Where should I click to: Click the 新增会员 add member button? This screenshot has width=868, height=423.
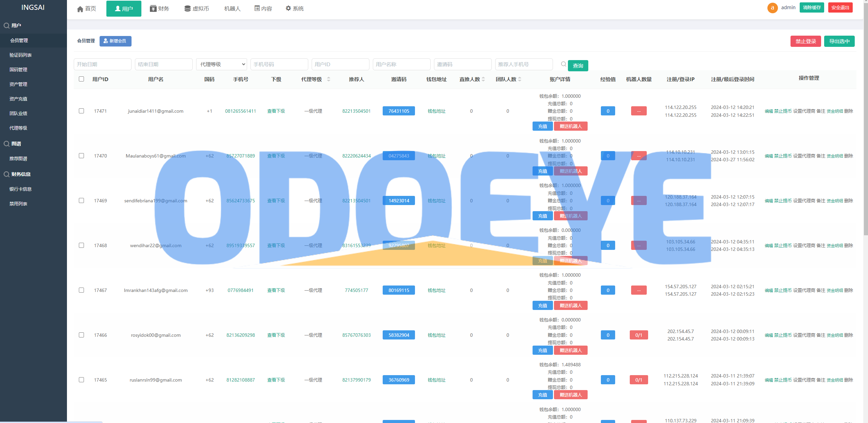115,41
